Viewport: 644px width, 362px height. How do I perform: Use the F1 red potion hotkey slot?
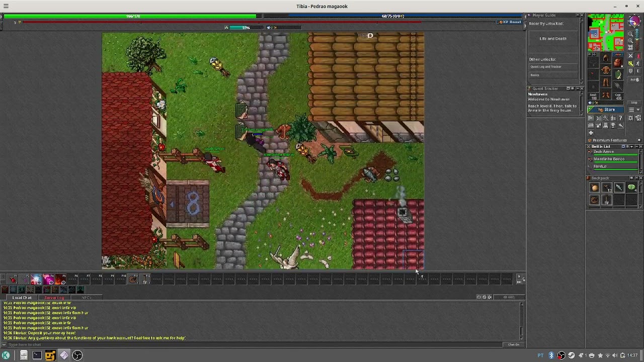pos(13,279)
